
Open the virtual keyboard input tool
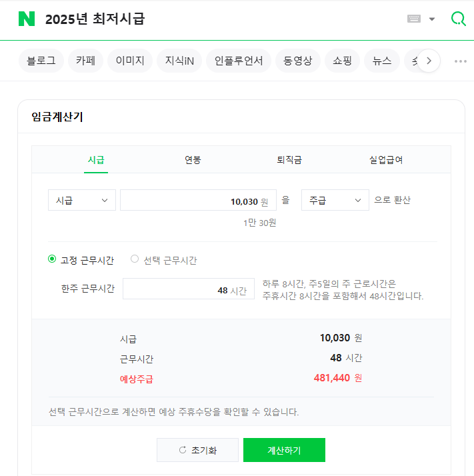coord(414,19)
